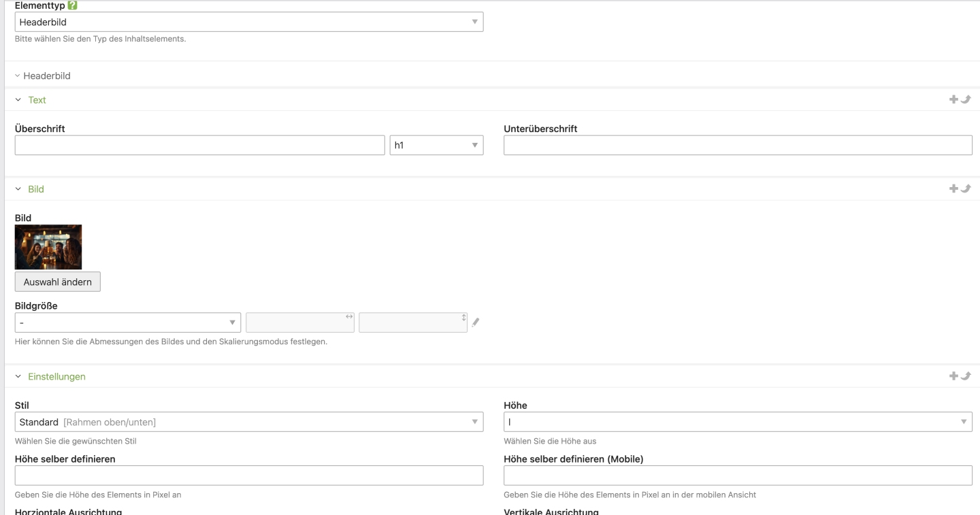Click the pencil icon next to Bildgröße fields
The height and width of the screenshot is (515, 980).
[x=476, y=322]
